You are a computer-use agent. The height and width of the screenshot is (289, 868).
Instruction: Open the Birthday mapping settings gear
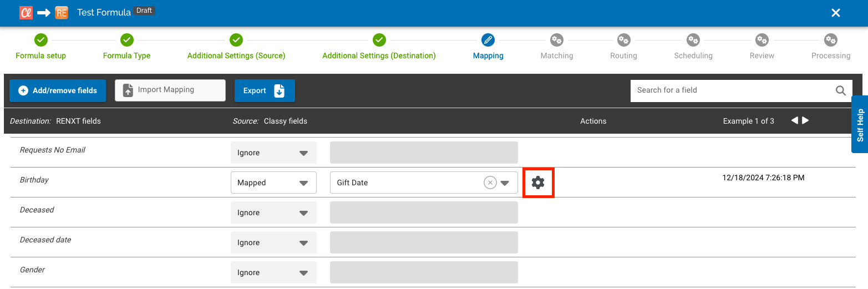click(x=538, y=182)
